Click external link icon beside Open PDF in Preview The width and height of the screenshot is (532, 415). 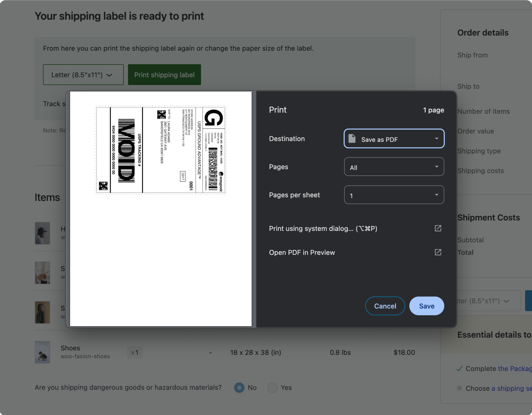coord(438,252)
